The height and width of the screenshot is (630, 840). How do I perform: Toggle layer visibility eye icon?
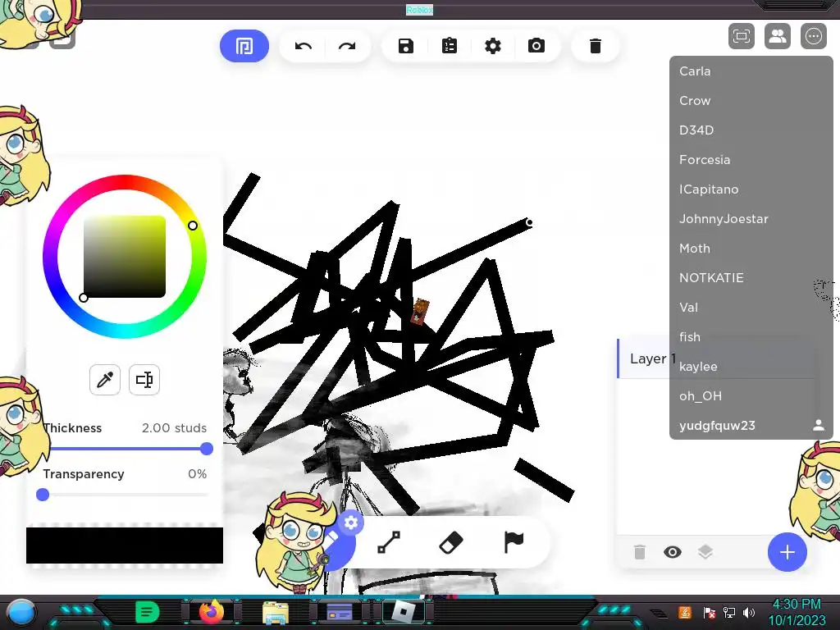673,552
